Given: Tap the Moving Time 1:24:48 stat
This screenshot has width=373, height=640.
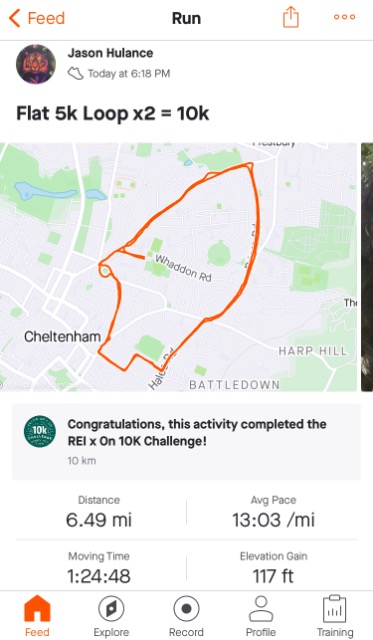Looking at the screenshot, I should click(x=99, y=569).
